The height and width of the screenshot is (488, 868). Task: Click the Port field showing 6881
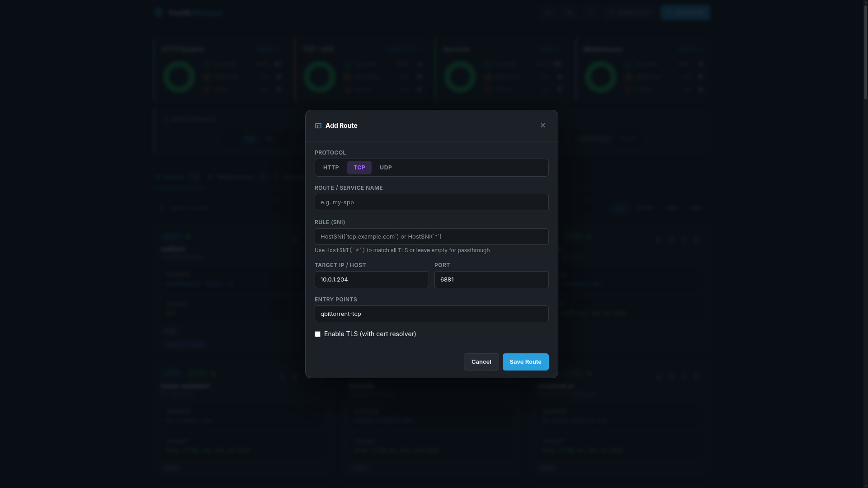491,279
